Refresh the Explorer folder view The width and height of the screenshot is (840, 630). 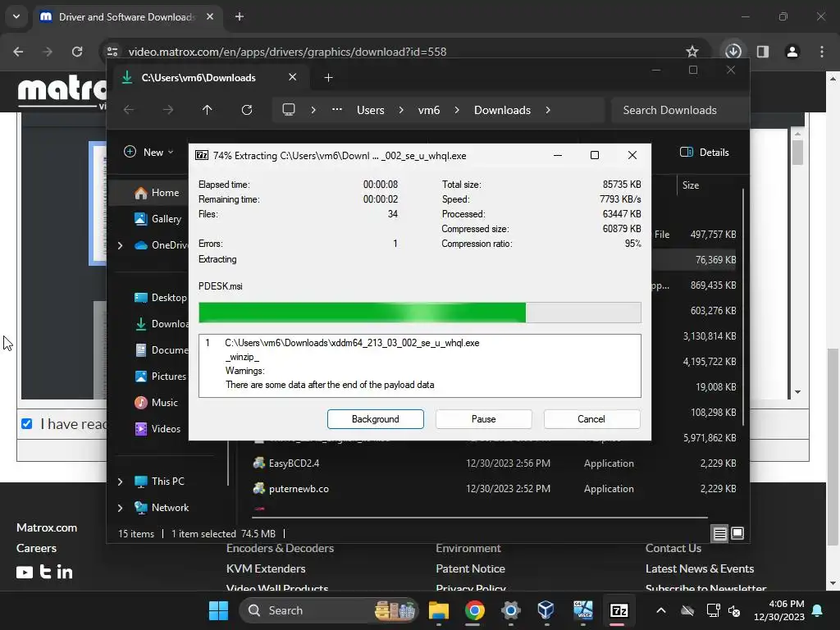(x=246, y=110)
